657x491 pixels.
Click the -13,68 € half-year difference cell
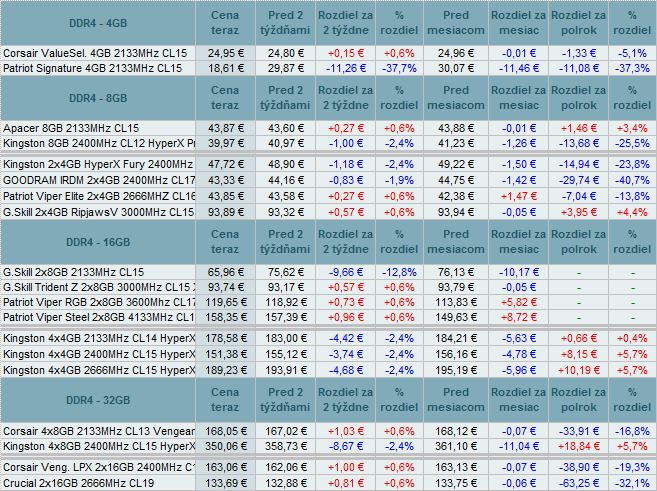(x=579, y=143)
